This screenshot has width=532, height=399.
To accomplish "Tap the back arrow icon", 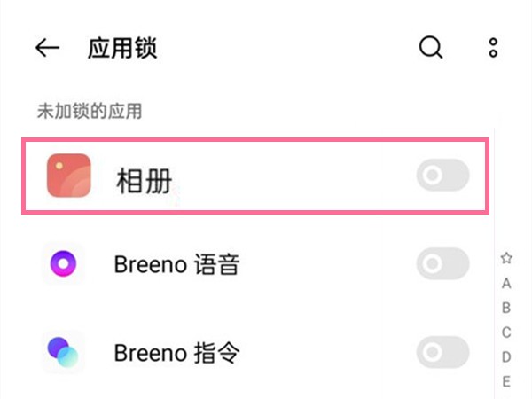I will tap(46, 48).
